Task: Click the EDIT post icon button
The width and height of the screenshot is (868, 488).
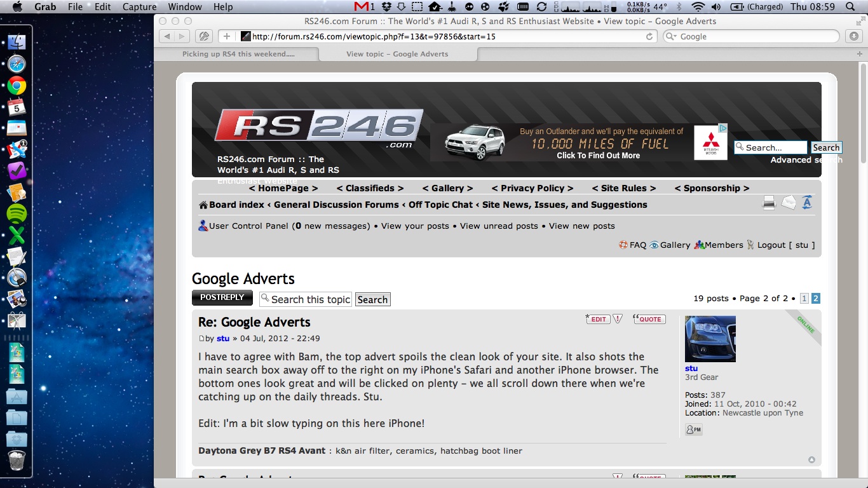Action: pos(597,319)
